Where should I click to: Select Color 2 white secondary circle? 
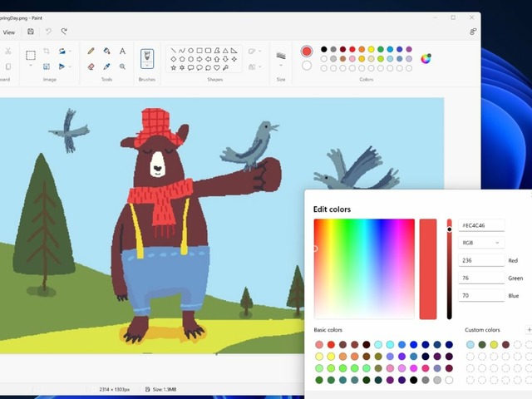[x=307, y=66]
